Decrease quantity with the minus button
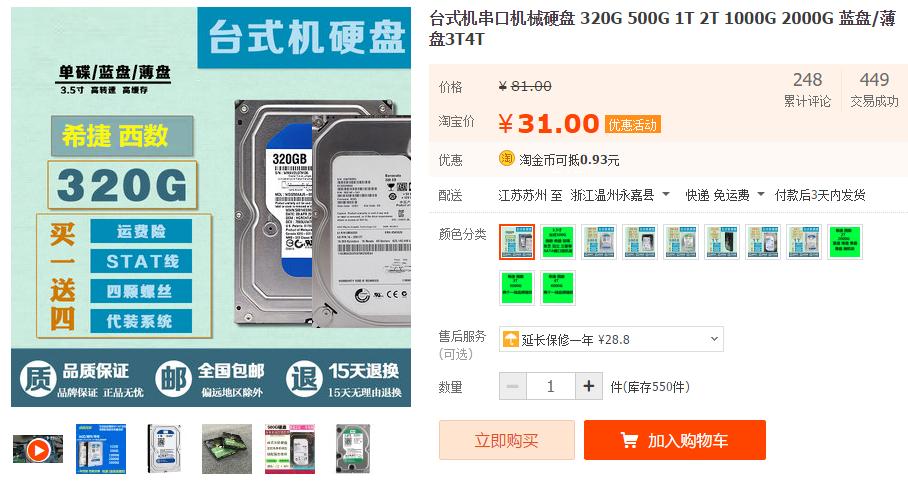This screenshot has width=908, height=482. pyautogui.click(x=512, y=386)
